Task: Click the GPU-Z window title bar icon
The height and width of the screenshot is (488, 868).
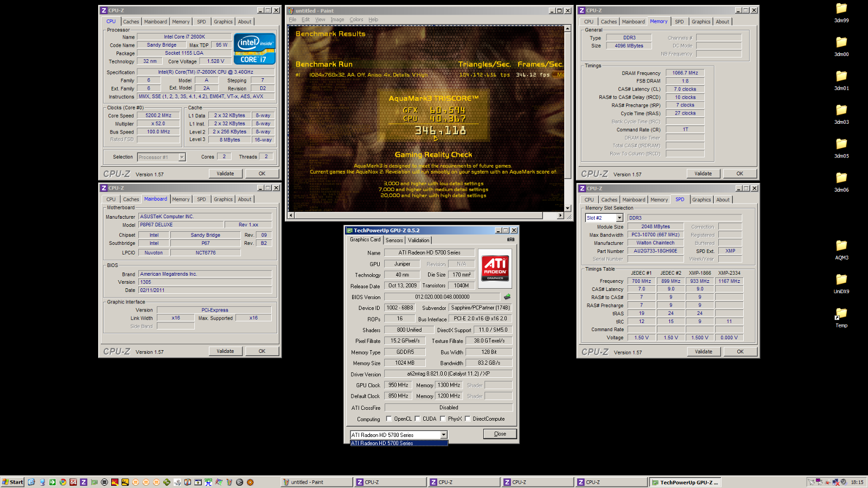Action: click(349, 230)
